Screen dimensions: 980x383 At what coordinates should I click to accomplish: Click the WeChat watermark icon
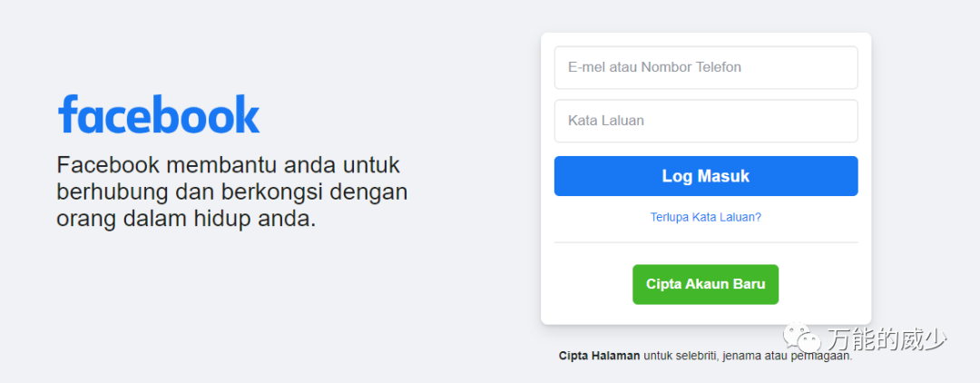pos(802,338)
